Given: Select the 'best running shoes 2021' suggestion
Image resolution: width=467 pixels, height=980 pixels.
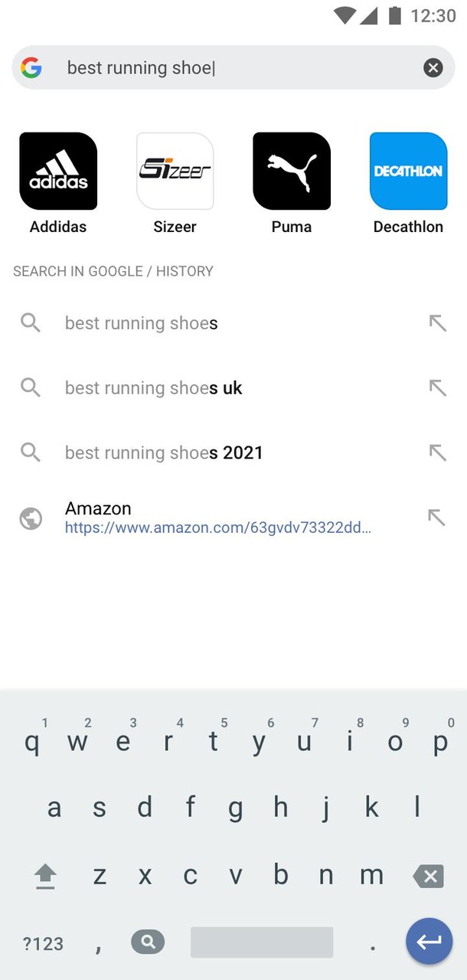Looking at the screenshot, I should tap(164, 452).
